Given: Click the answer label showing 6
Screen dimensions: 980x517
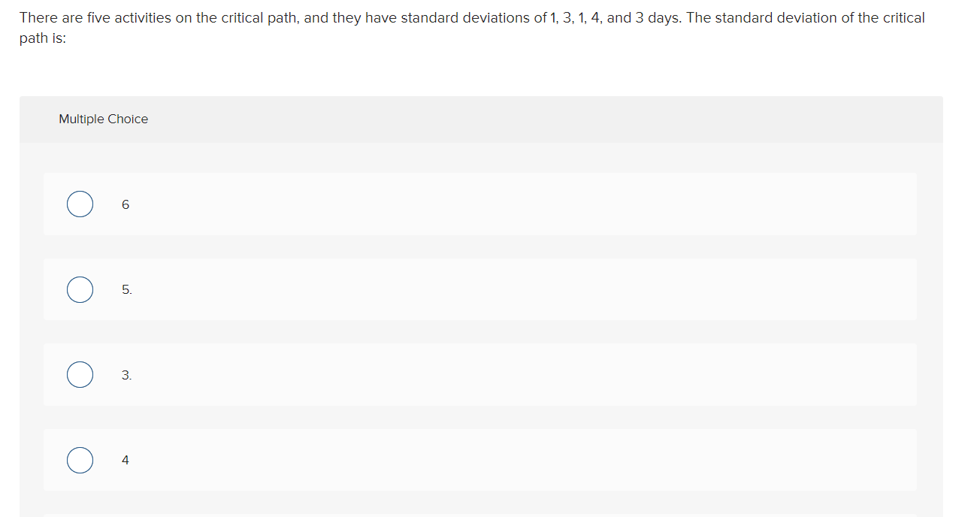Looking at the screenshot, I should (125, 204).
